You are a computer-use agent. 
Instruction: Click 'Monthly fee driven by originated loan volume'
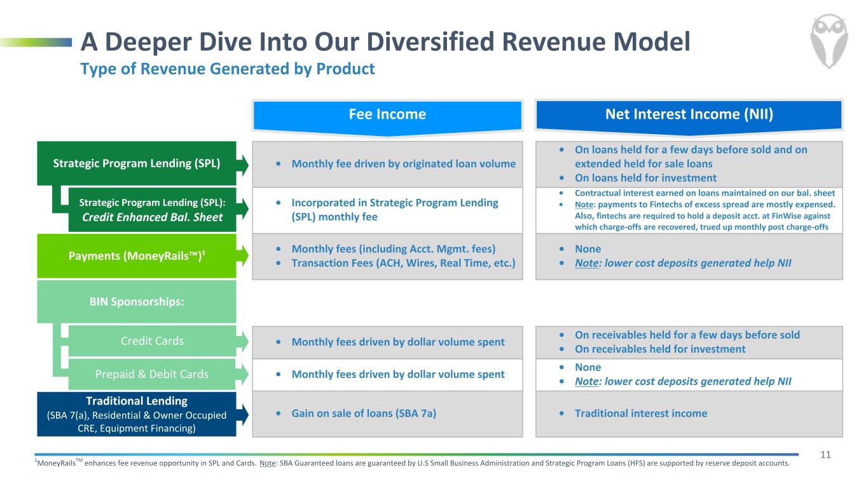403,164
